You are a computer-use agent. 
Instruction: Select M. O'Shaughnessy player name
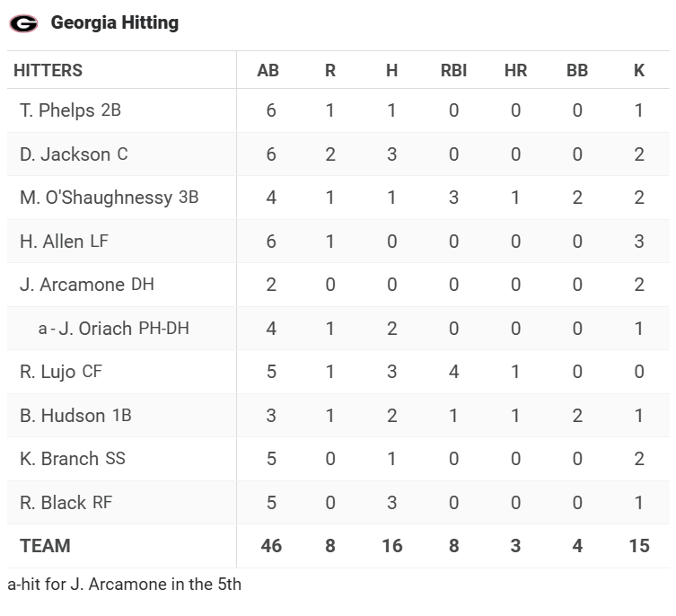(x=96, y=198)
